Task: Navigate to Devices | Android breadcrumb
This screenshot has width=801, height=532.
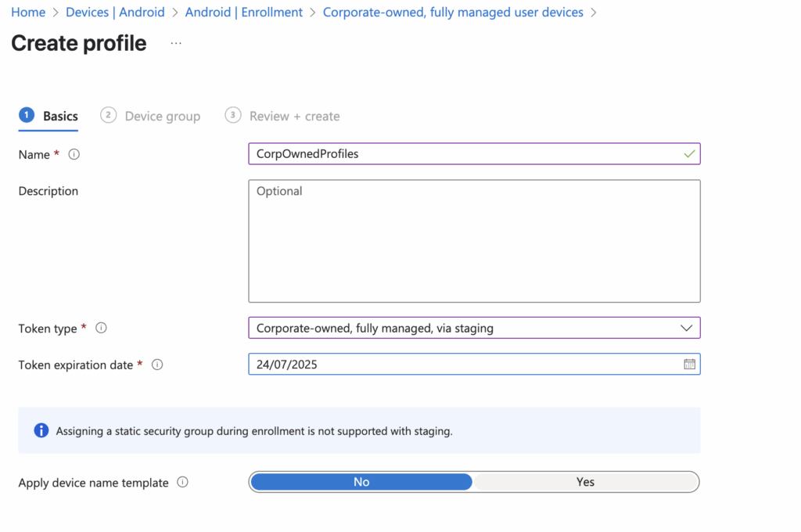Action: click(115, 13)
